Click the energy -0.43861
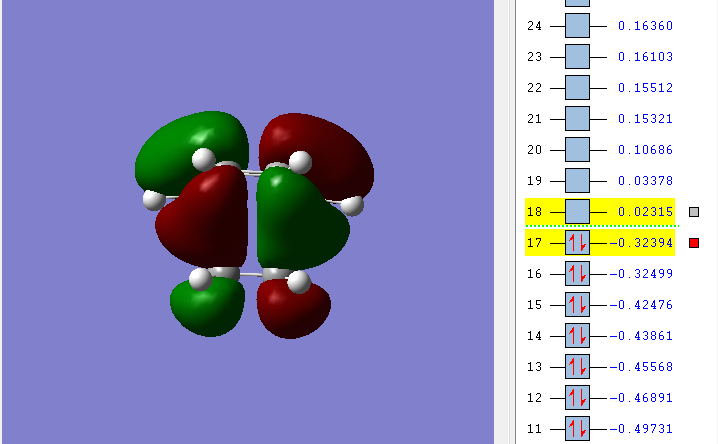This screenshot has height=444, width=718. click(x=641, y=336)
